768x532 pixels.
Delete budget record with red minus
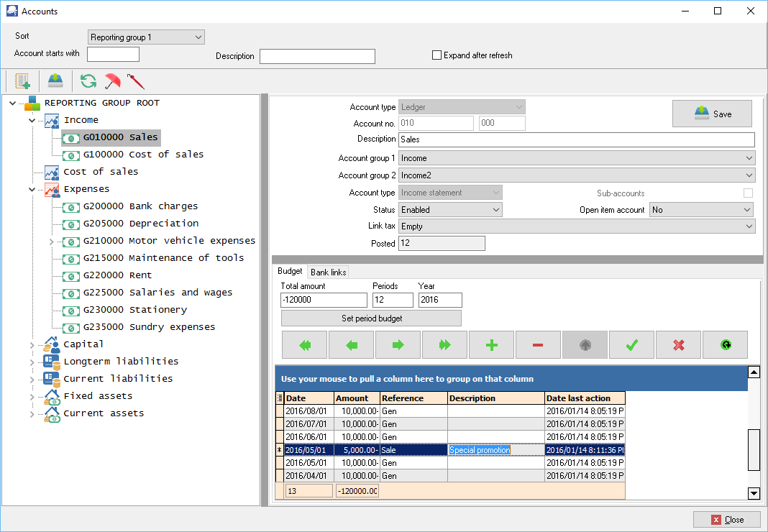[538, 345]
